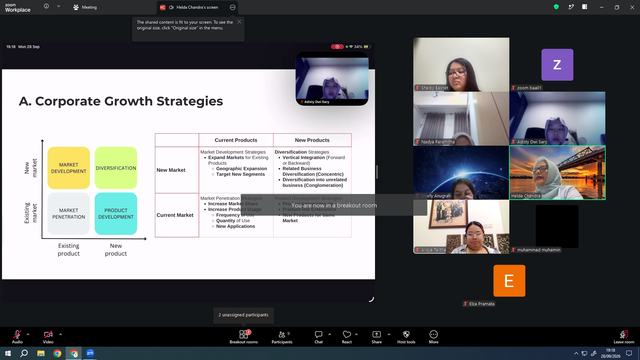The height and width of the screenshot is (360, 640).
Task: Select Adisty Dwi Sary's video tile
Action: click(557, 118)
